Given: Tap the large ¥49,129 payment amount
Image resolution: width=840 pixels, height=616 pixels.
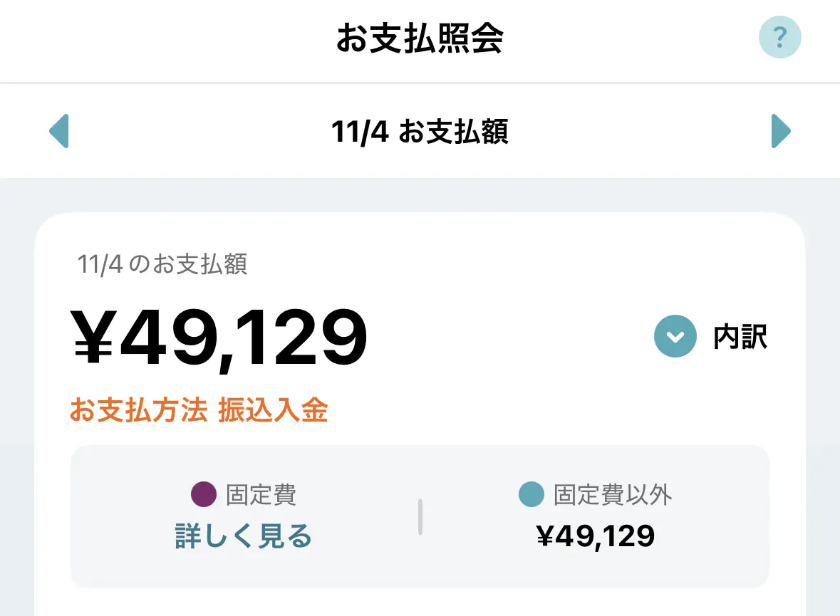Looking at the screenshot, I should [219, 337].
